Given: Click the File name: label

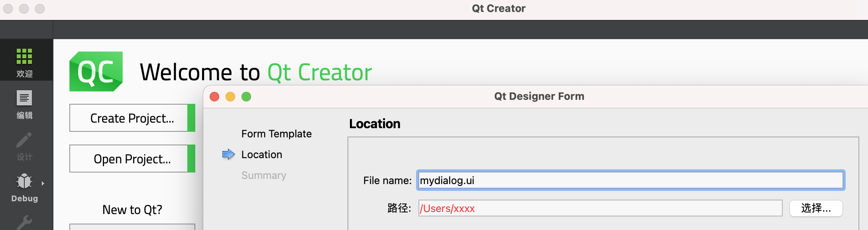Looking at the screenshot, I should (387, 180).
